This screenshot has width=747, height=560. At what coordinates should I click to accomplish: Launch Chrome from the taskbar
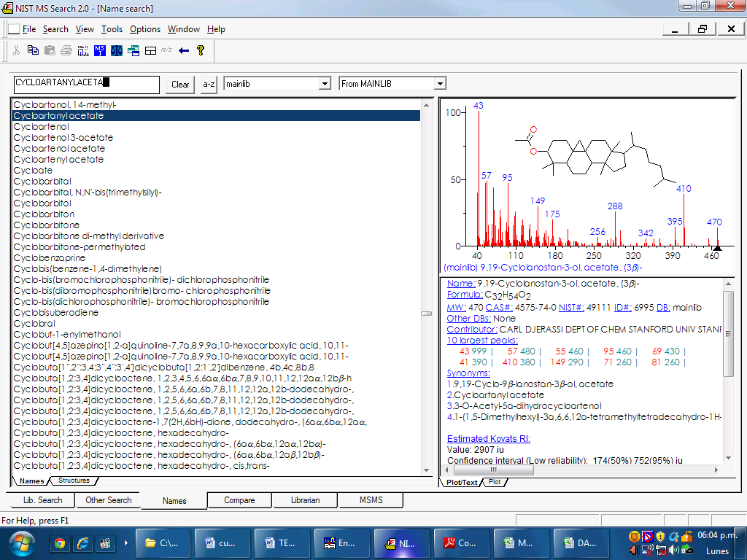coord(60,543)
